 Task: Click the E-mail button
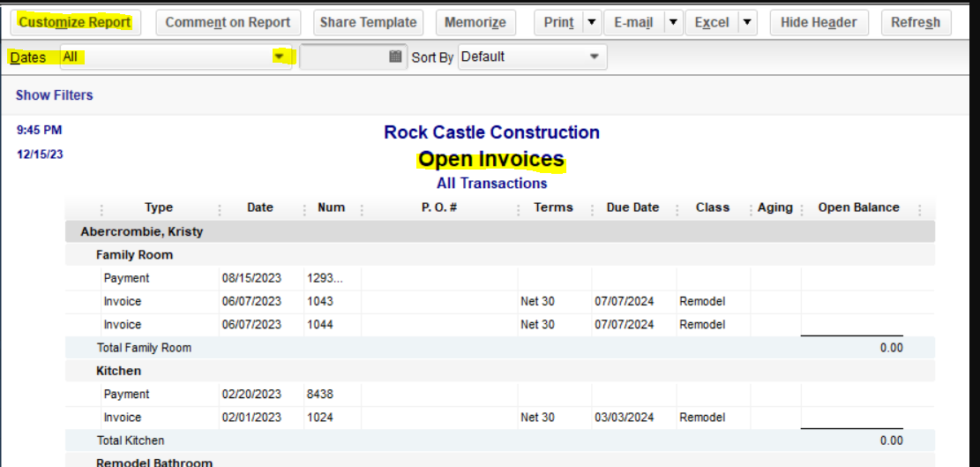pos(633,22)
